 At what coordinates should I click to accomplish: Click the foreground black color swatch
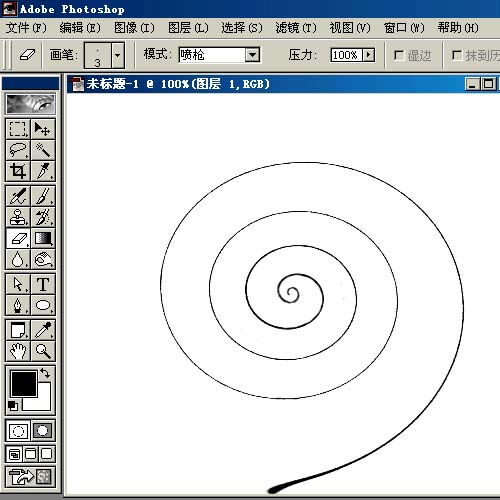pyautogui.click(x=24, y=384)
